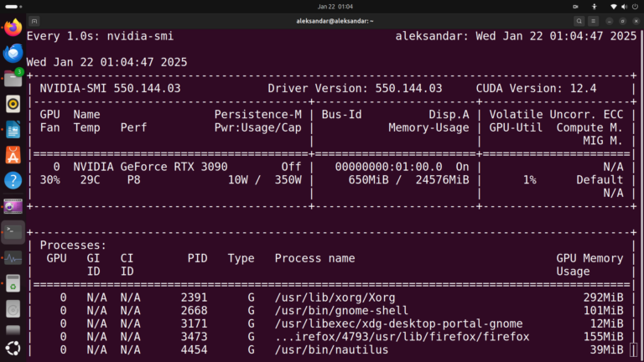Viewport: 644px width, 362px height.
Task: Open the terminal hamburger menu
Action: click(593, 21)
